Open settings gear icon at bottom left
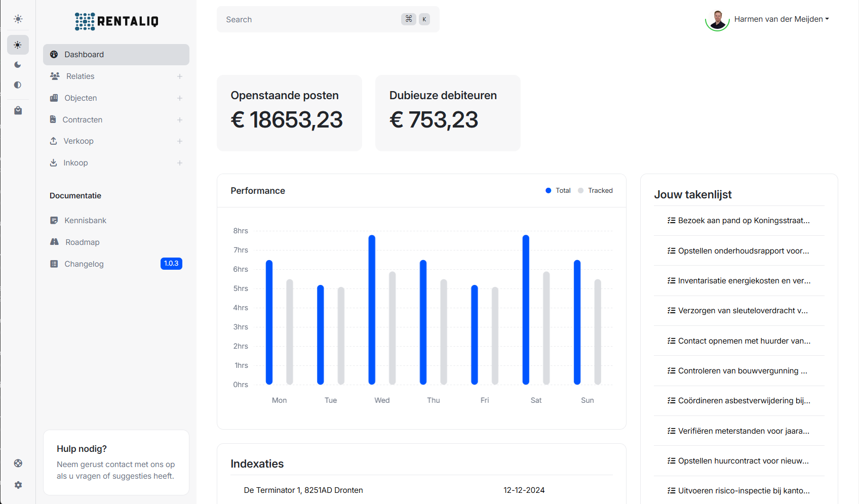This screenshot has height=504, width=859. [x=18, y=485]
